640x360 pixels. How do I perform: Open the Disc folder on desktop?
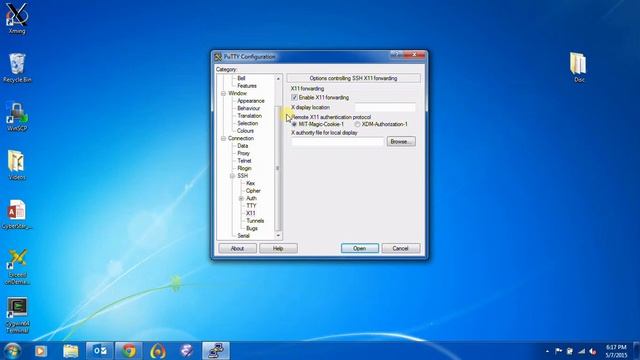tap(578, 67)
